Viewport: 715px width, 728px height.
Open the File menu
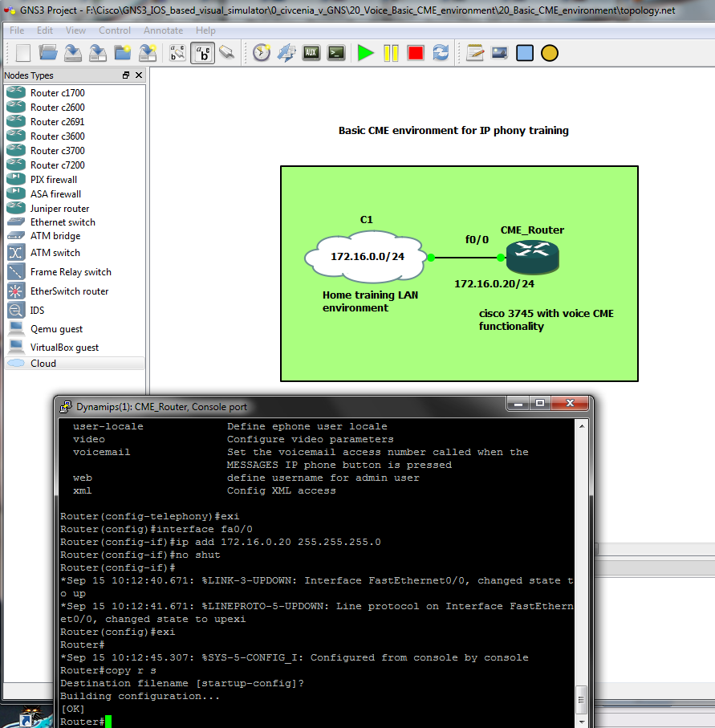tap(17, 31)
